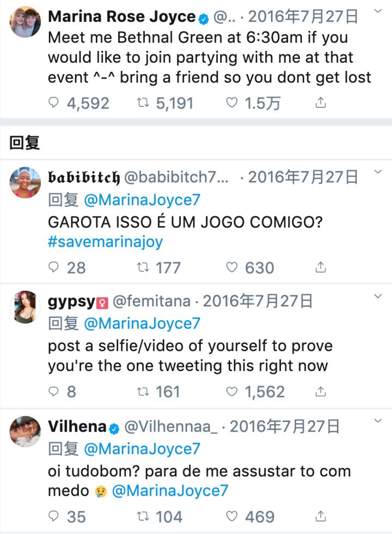Share Vilhena's reply tweet
This screenshot has width=392, height=534.
click(x=321, y=516)
